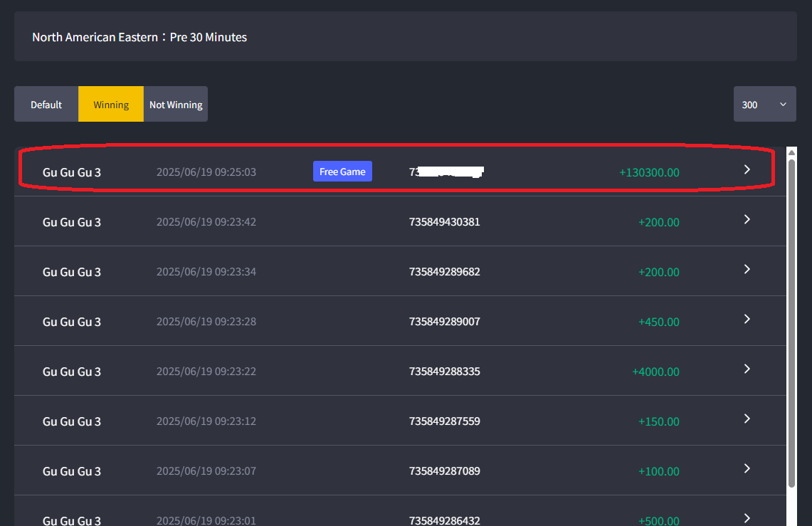The width and height of the screenshot is (812, 526).
Task: Click the timestamp 2025/06/19 09:23:42
Action: (206, 221)
